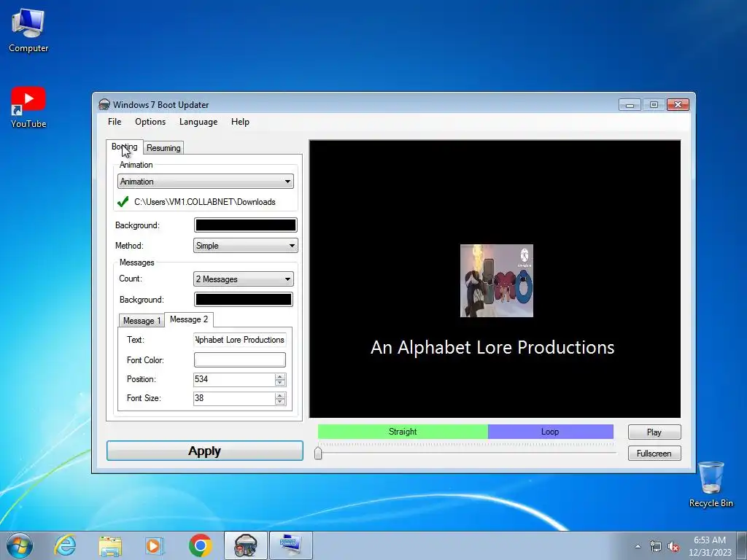
Task: Increase the Font Size with up arrow
Action: tap(280, 395)
